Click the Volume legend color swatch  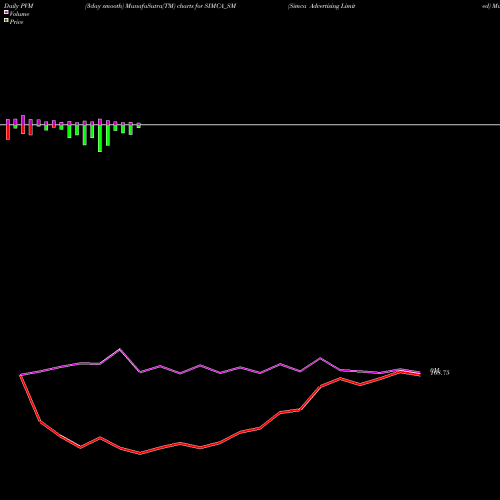pyautogui.click(x=6, y=12)
